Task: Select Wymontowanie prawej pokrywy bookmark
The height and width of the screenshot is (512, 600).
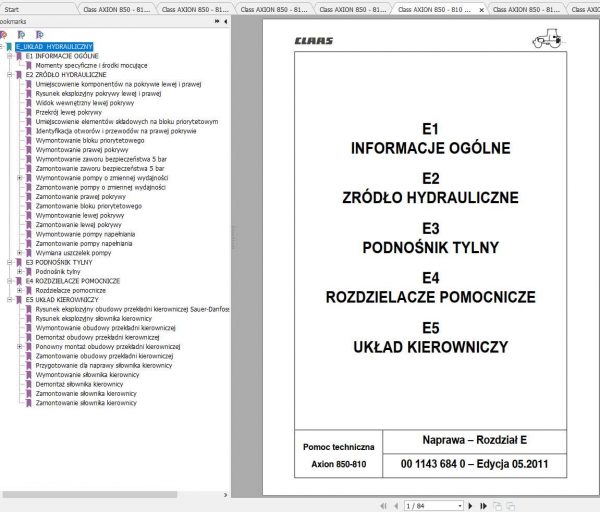Action: pyautogui.click(x=82, y=150)
